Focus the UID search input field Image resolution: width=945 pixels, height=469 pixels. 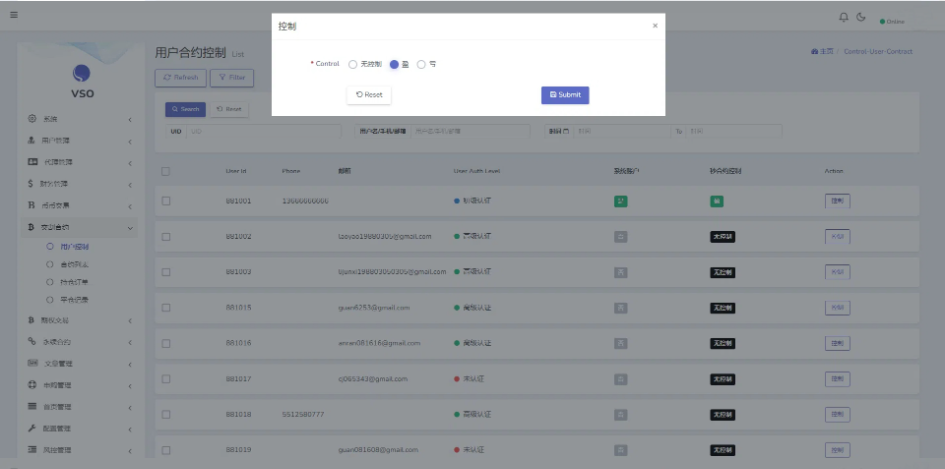click(x=264, y=131)
